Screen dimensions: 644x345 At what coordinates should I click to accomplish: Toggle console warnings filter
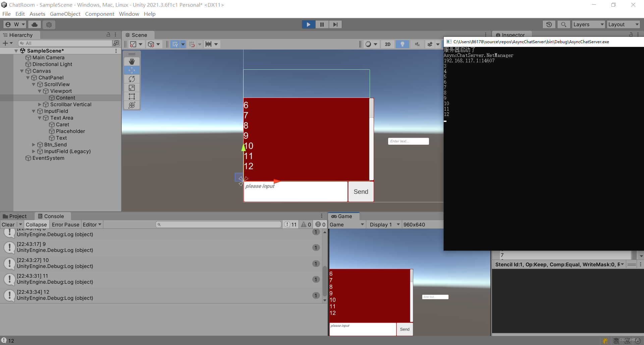point(306,225)
